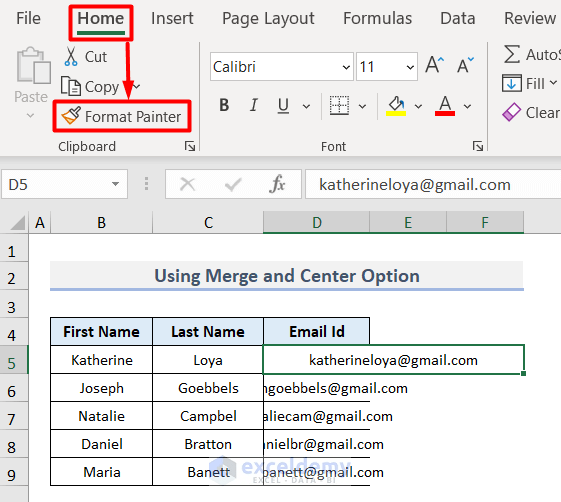The width and height of the screenshot is (561, 502).
Task: Click the Goebbels cell
Action: click(208, 388)
